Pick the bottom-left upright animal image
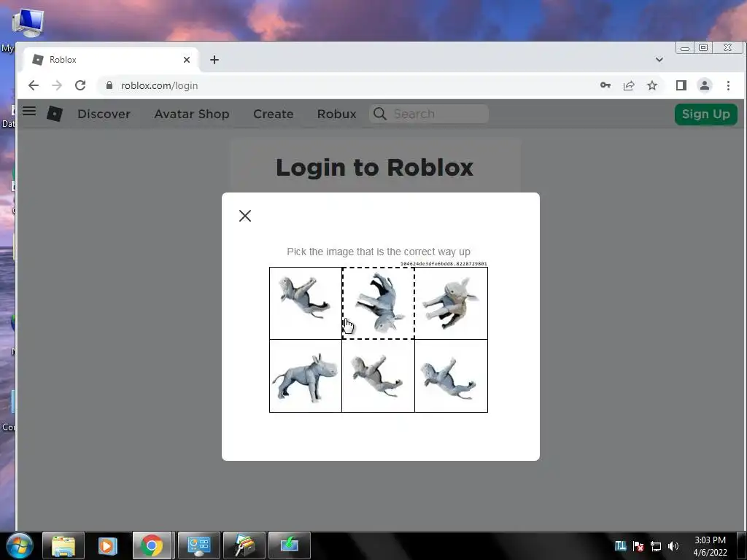 306,376
